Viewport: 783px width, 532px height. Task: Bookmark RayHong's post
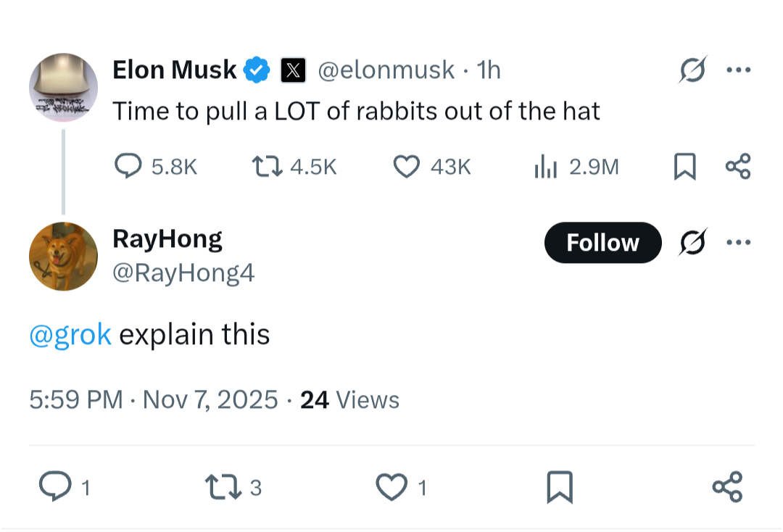[x=560, y=486]
